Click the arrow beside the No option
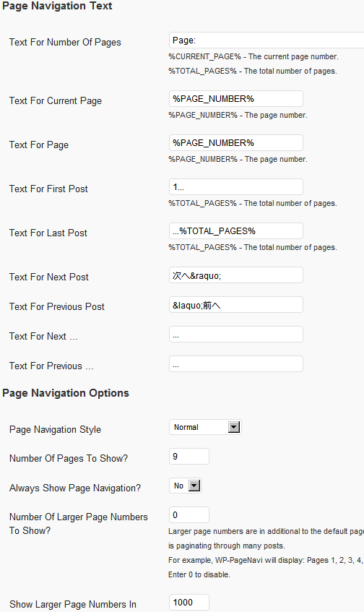Screen dimensions: 364x612 coord(194,486)
